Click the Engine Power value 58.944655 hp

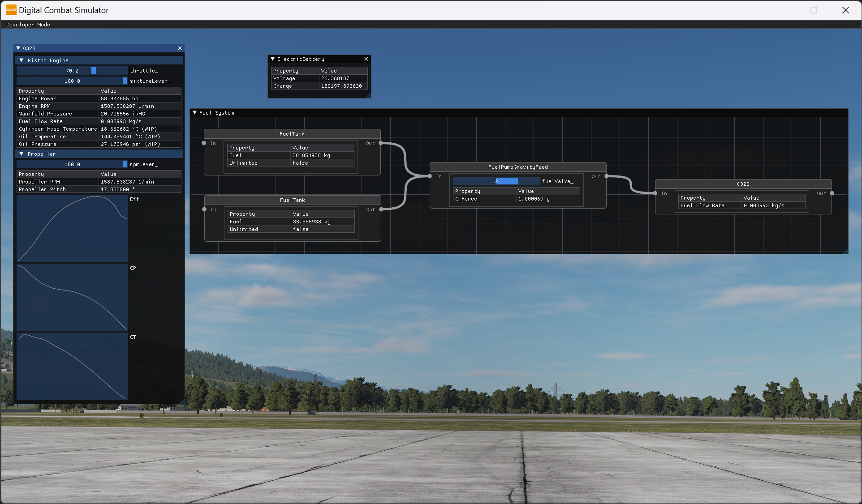119,98
